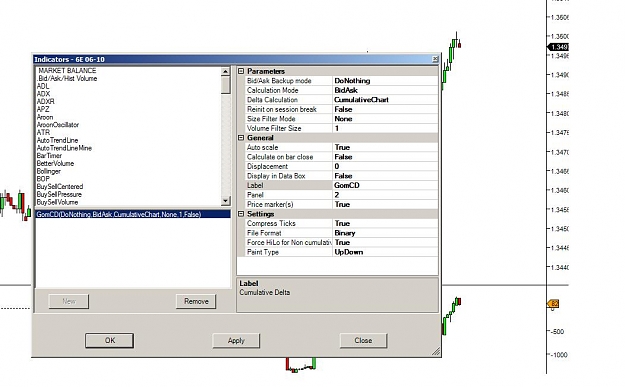This screenshot has width=625, height=387.
Task: Click Calculation Mode value BidAsk
Action: (385, 90)
